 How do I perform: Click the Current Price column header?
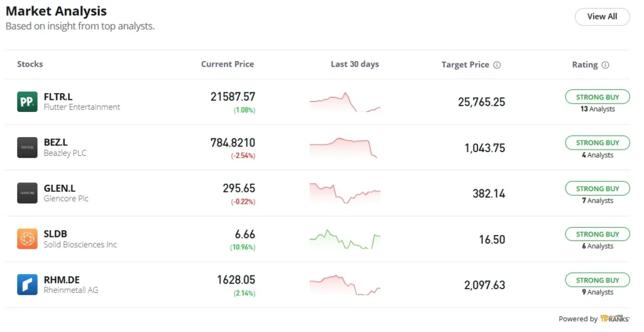pos(228,64)
